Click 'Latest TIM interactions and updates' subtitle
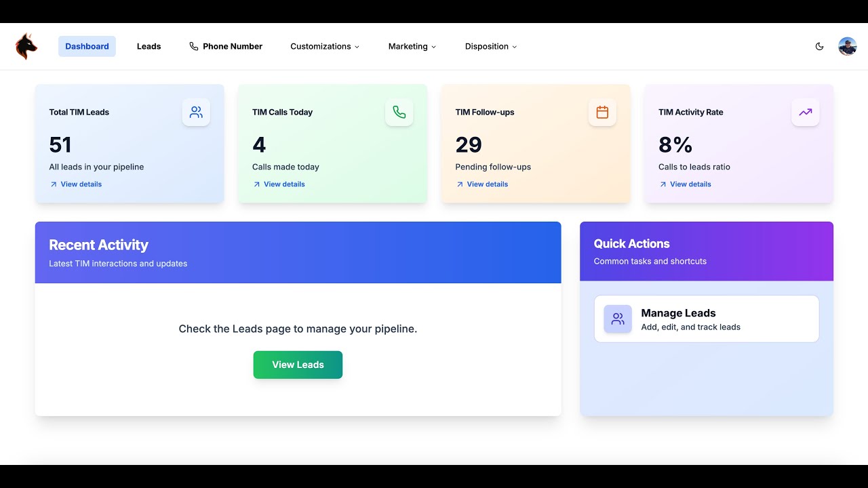Viewport: 868px width, 488px height. pos(118,264)
